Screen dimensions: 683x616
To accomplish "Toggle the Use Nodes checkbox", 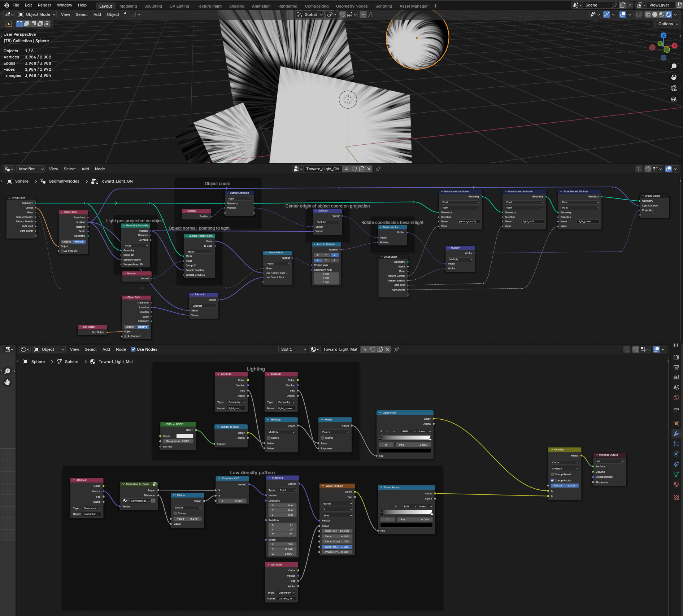I will [x=133, y=349].
